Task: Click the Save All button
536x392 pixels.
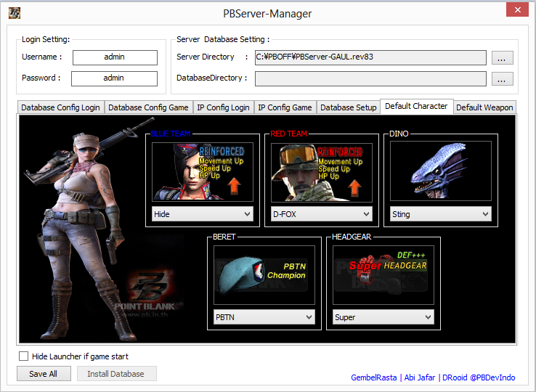Action: pyautogui.click(x=44, y=374)
